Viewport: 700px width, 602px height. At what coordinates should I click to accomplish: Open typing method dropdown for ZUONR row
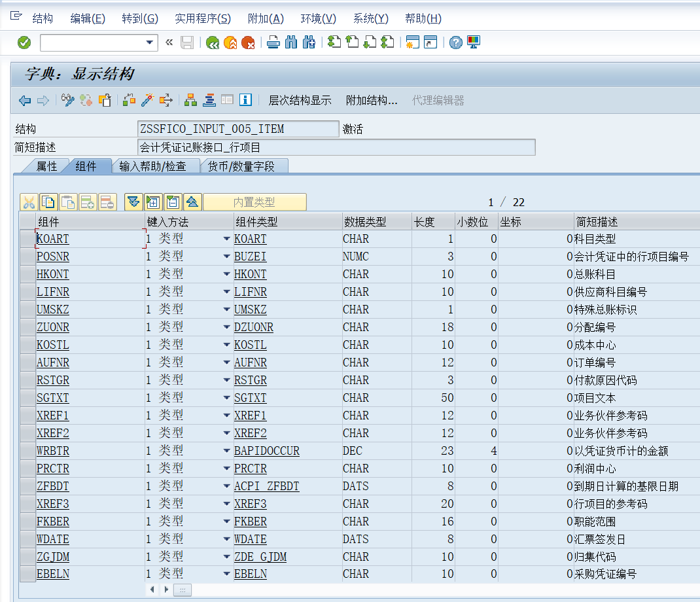coord(227,327)
